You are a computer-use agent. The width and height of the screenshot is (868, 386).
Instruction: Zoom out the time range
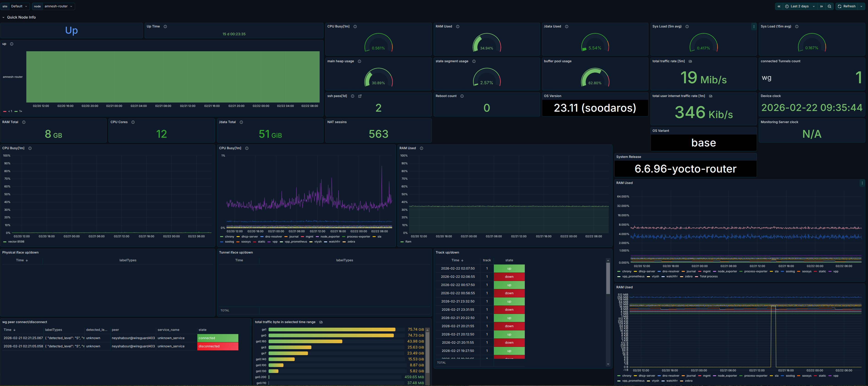[830, 6]
